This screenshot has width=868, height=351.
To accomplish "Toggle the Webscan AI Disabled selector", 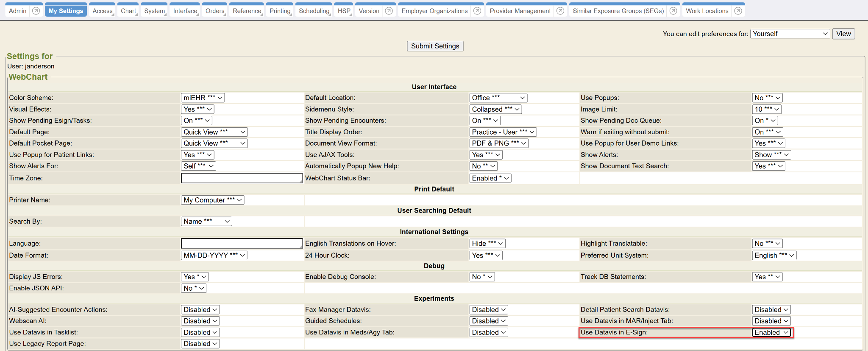I will [200, 321].
